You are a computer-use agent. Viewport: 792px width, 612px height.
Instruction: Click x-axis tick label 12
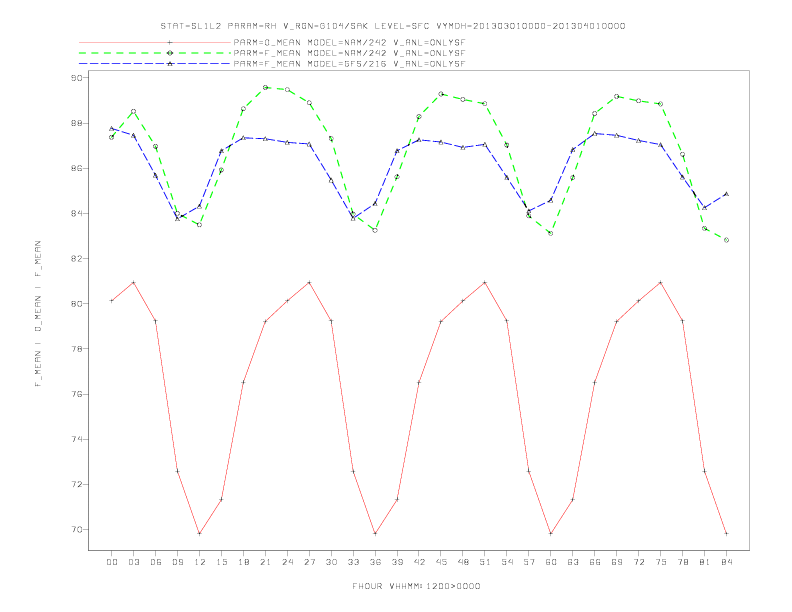tap(200, 562)
